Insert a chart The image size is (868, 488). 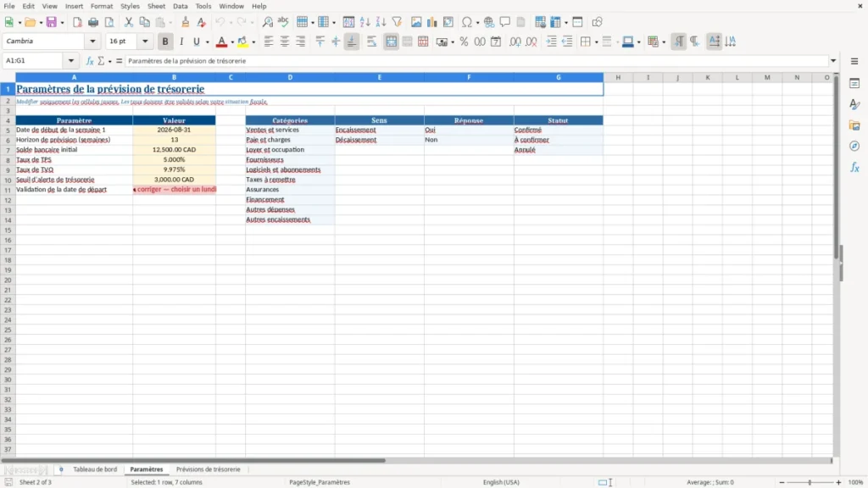(x=432, y=22)
